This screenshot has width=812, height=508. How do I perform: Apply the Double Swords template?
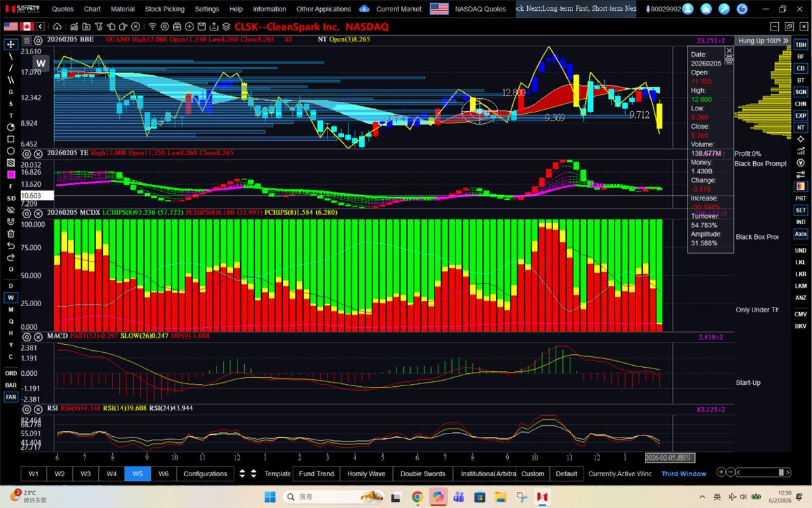[423, 473]
